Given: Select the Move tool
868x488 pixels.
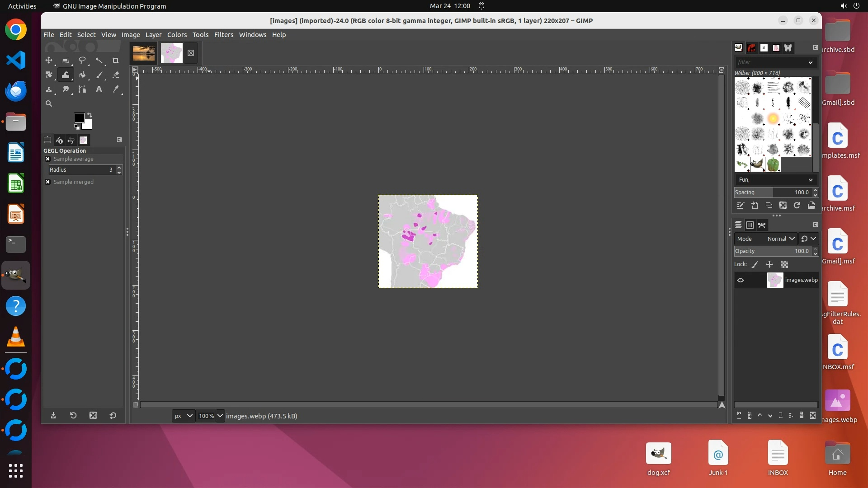Looking at the screenshot, I should tap(49, 60).
